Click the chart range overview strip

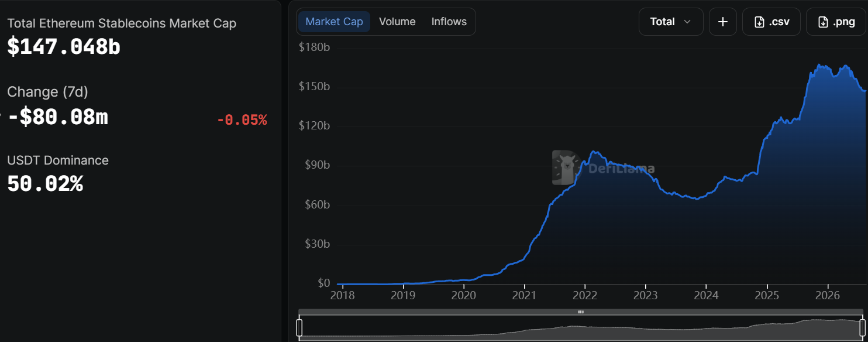(x=581, y=327)
